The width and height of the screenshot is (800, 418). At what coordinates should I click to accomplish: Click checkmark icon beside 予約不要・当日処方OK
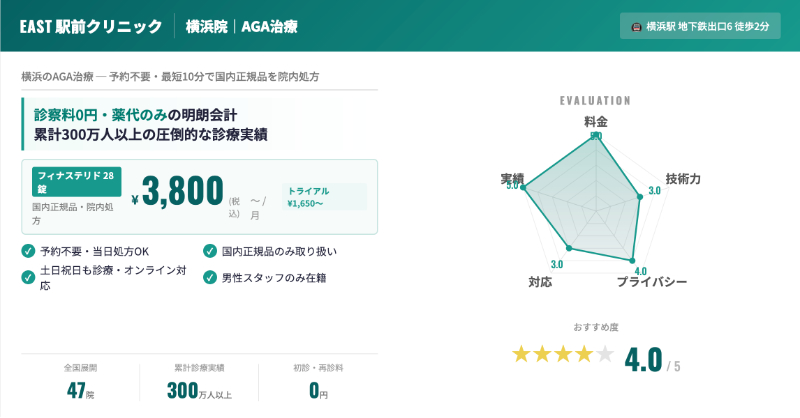coord(27,251)
